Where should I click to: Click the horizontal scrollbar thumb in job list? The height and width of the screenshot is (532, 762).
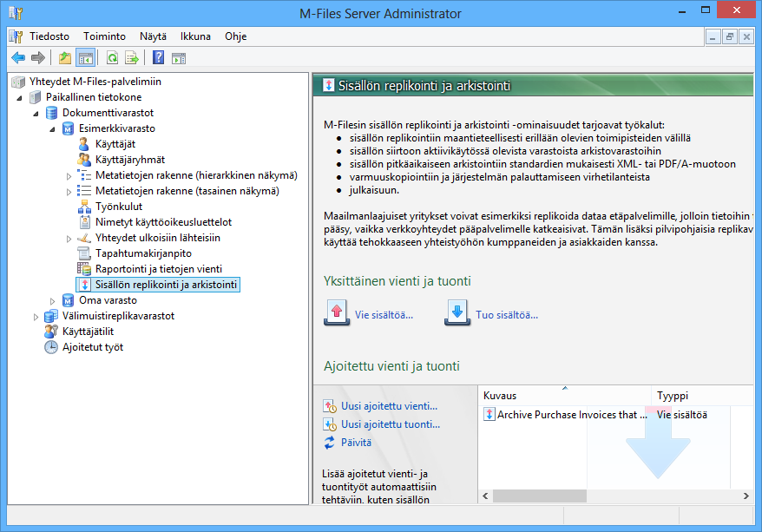tap(540, 496)
